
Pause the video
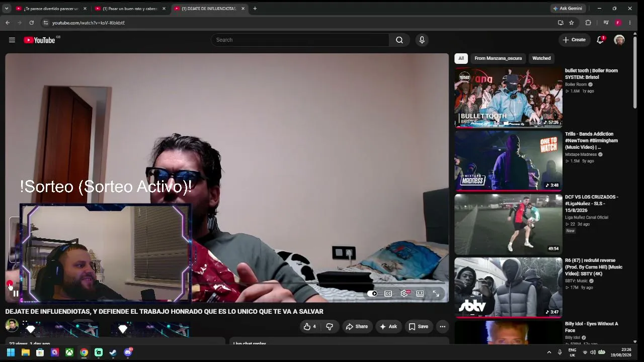16,294
